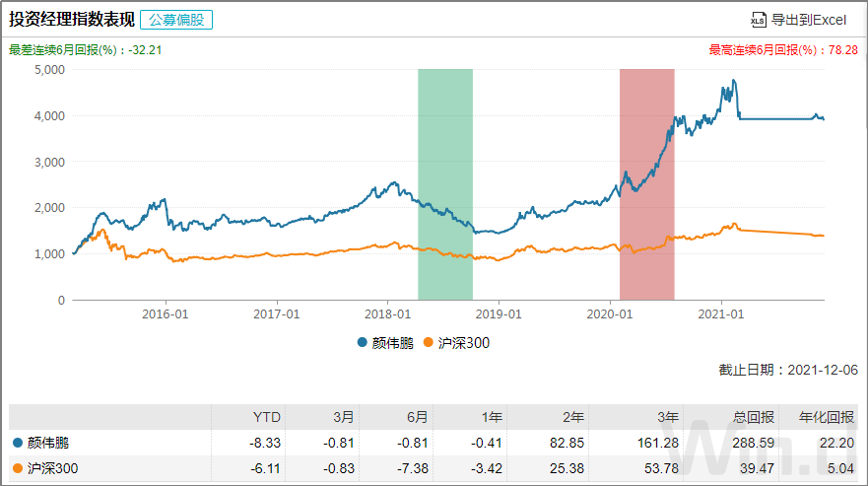868x486 pixels.
Task: Click the 总回报 column header
Action: pos(754,417)
